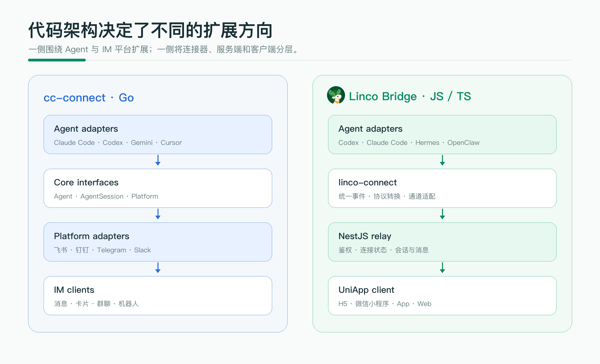Select the IM clients card title

pyautogui.click(x=74, y=290)
